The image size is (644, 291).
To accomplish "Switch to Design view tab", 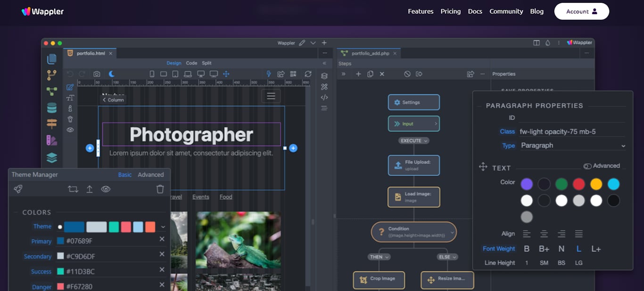I will [174, 63].
